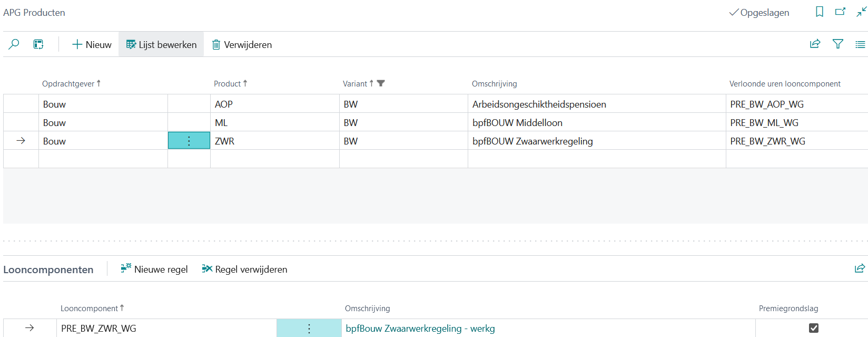Screen dimensions: 868x337
Task: Click the search magnifier icon
Action: (x=14, y=44)
